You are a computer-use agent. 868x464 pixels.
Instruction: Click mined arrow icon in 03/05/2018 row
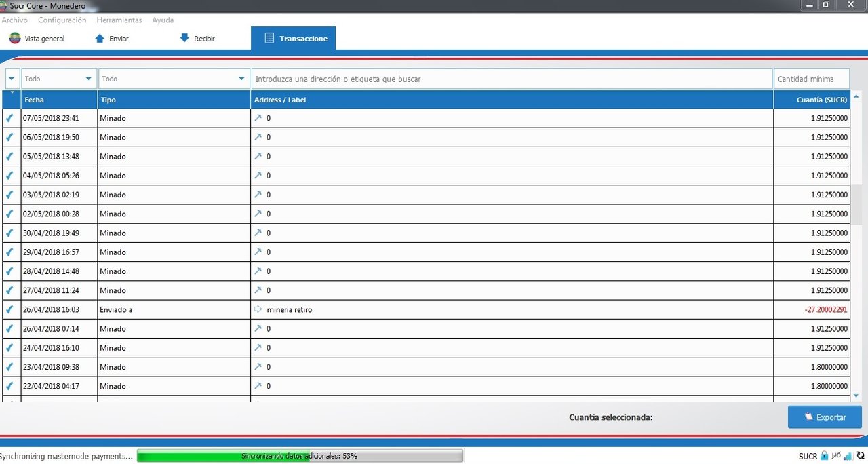[258, 194]
